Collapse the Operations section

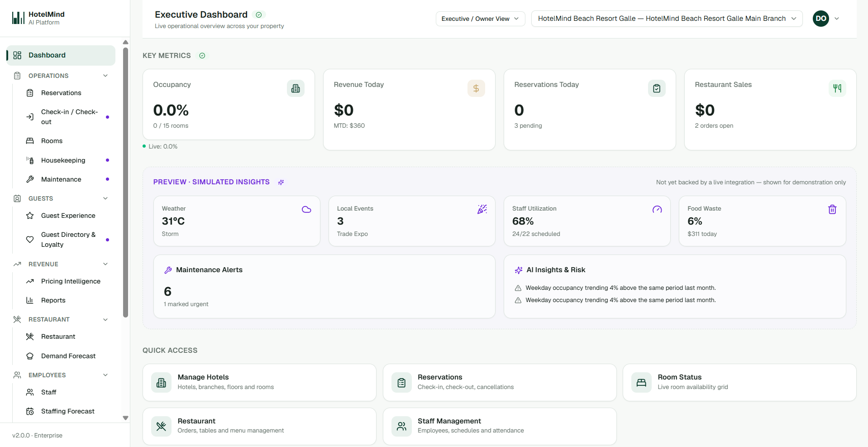point(105,76)
